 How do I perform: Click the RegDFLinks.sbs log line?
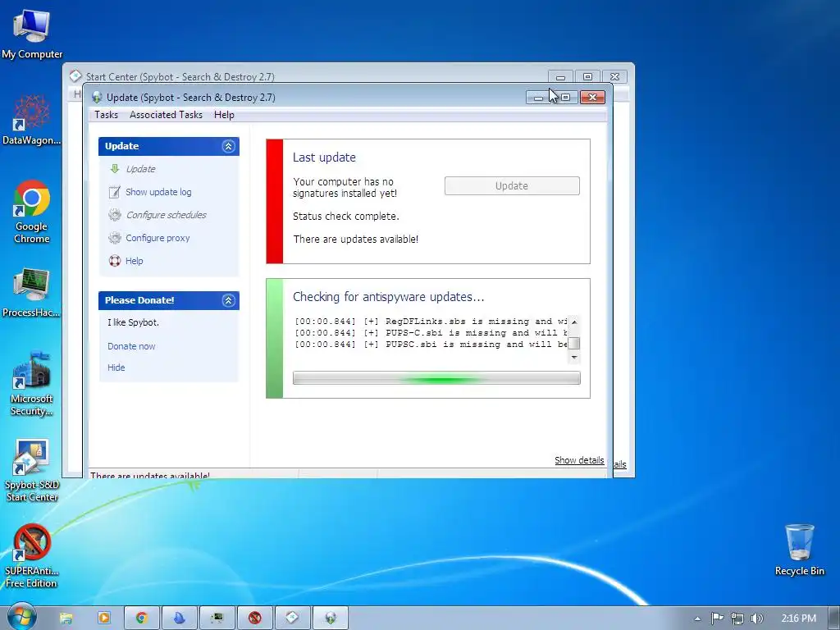pos(431,322)
